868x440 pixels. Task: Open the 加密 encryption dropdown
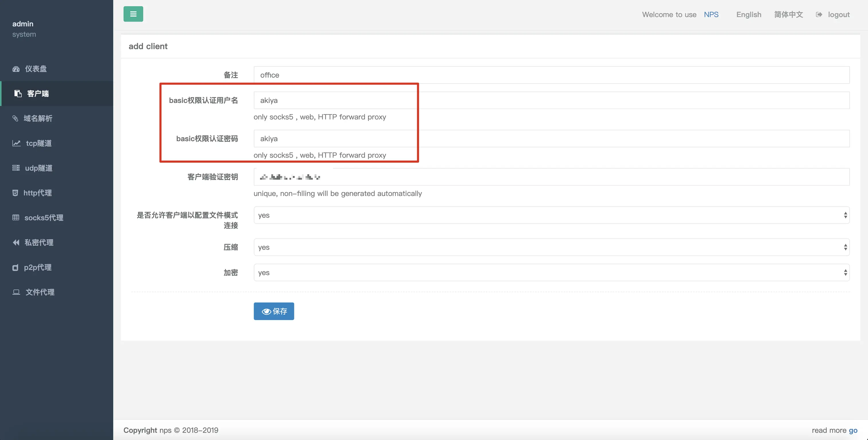[x=551, y=273]
